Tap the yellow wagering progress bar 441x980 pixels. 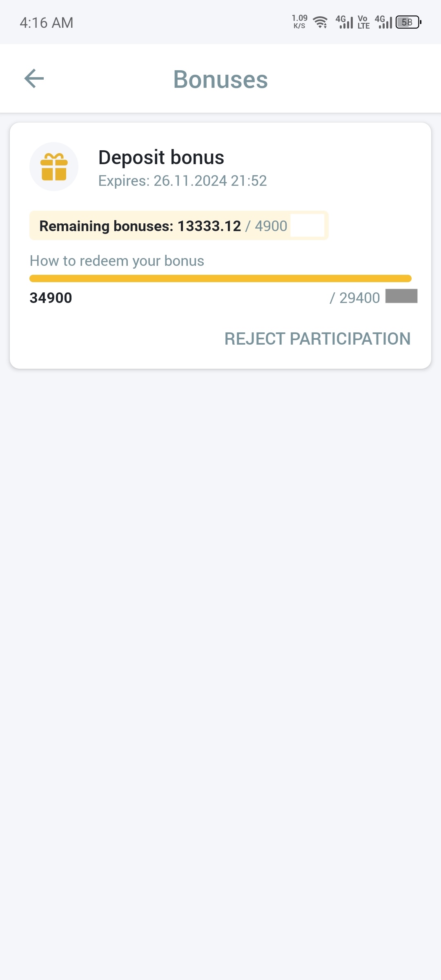220,278
